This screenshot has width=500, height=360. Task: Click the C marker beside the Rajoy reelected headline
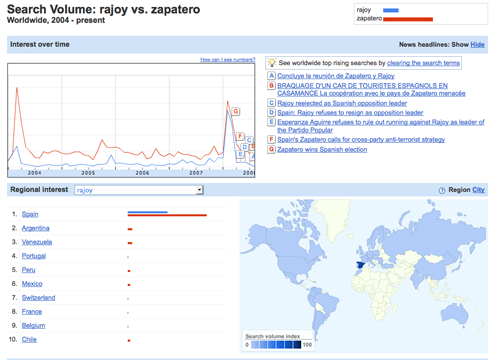click(x=271, y=103)
